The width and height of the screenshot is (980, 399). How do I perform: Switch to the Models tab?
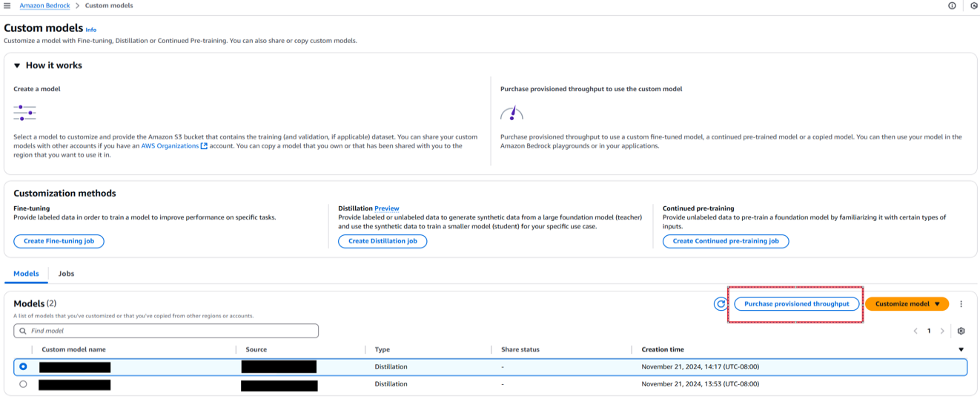(x=26, y=274)
